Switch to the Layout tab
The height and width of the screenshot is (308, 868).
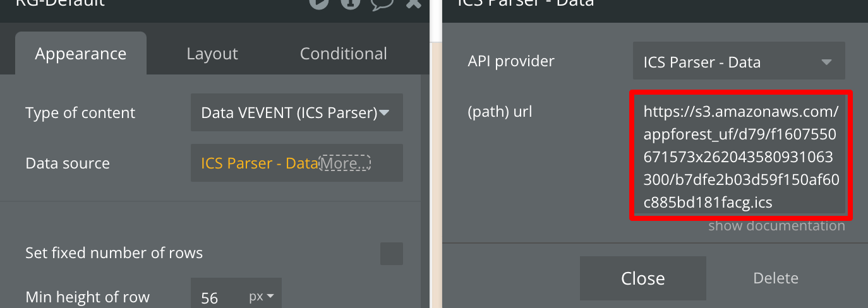click(x=212, y=54)
